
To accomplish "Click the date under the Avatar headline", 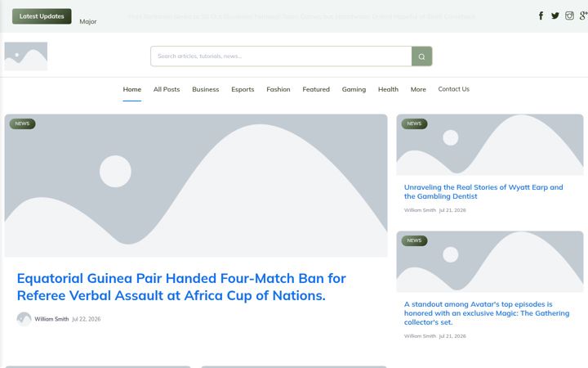I will 452,336.
